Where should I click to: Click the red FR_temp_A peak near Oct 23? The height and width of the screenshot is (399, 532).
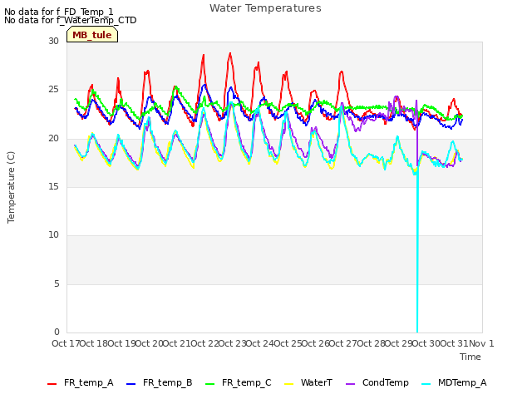tap(230, 53)
